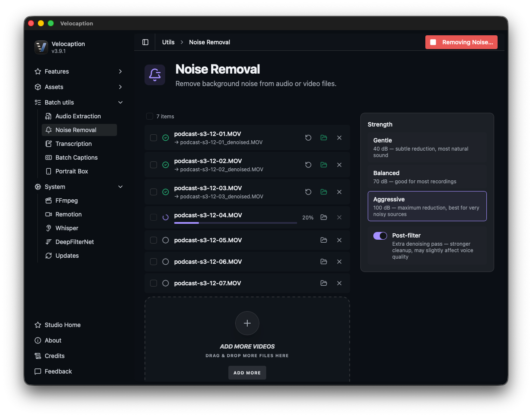Open Remotion system page
The width and height of the screenshot is (532, 417).
coord(79,214)
